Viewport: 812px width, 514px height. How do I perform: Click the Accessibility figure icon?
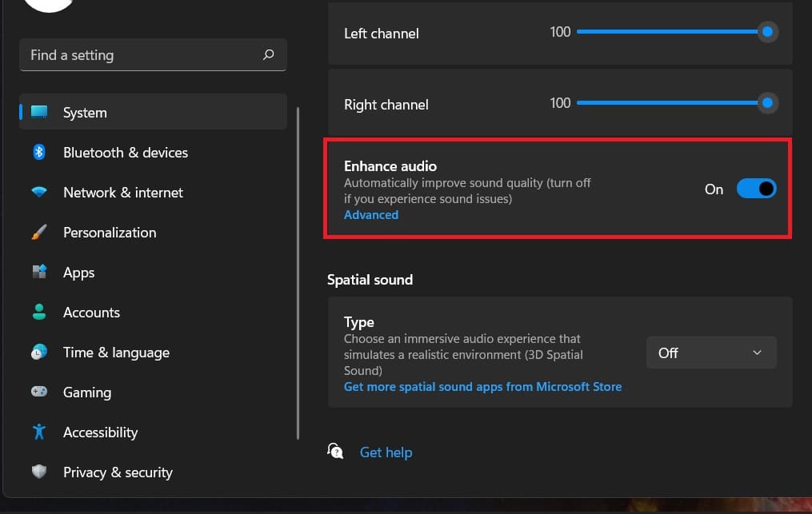[39, 432]
